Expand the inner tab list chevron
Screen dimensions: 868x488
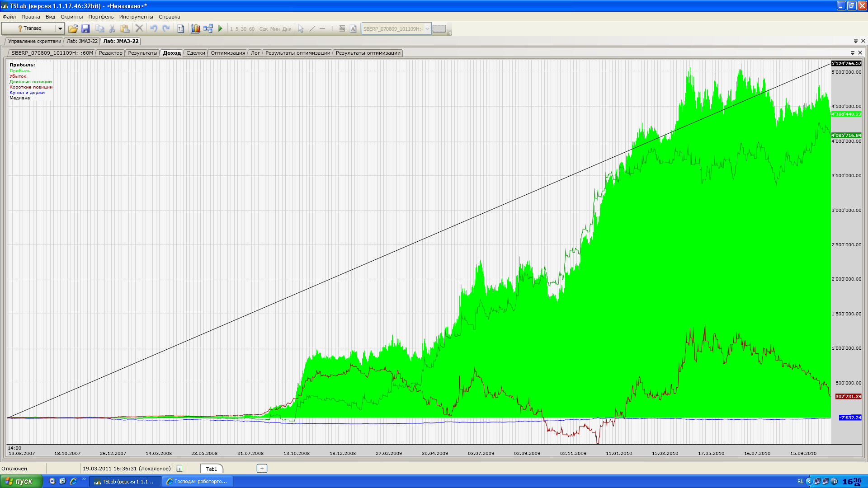[853, 53]
